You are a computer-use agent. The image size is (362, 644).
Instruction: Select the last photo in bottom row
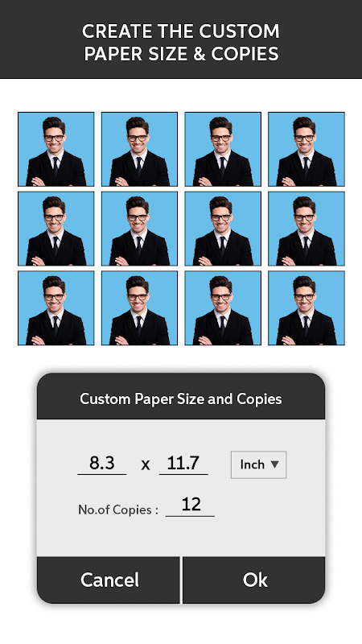point(306,308)
